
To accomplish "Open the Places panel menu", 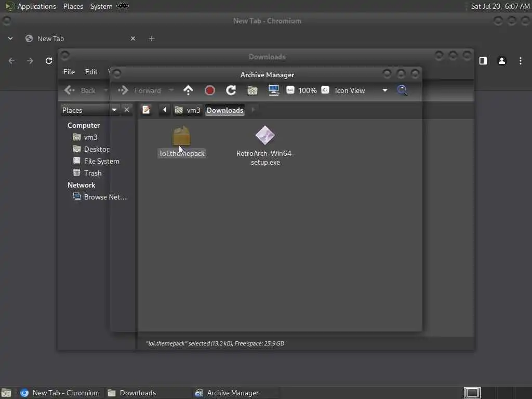I will pos(73,6).
